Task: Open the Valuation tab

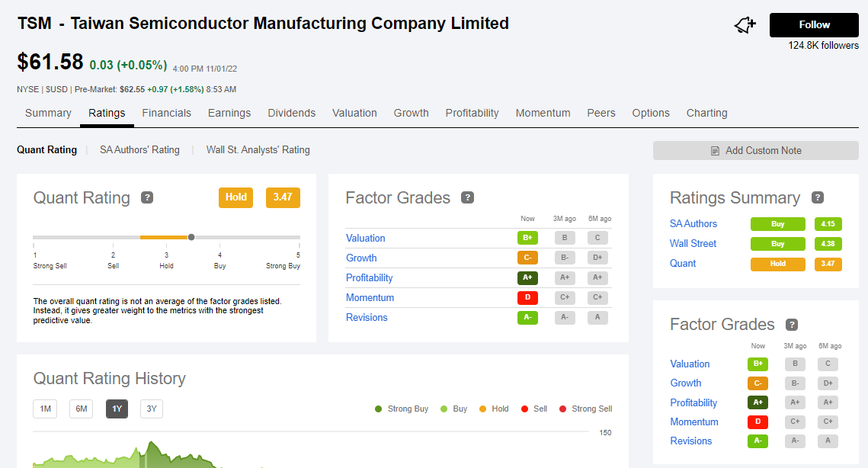Action: [x=354, y=113]
